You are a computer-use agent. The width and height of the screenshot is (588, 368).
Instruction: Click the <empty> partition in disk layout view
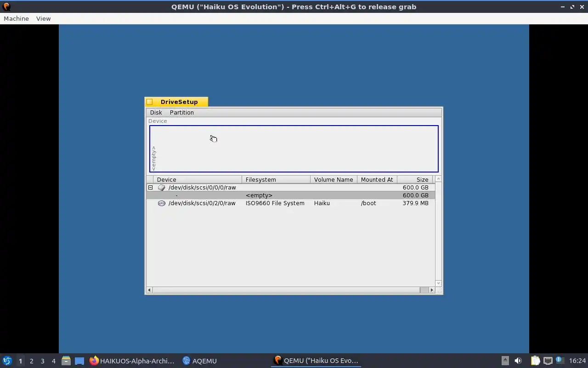pos(294,149)
